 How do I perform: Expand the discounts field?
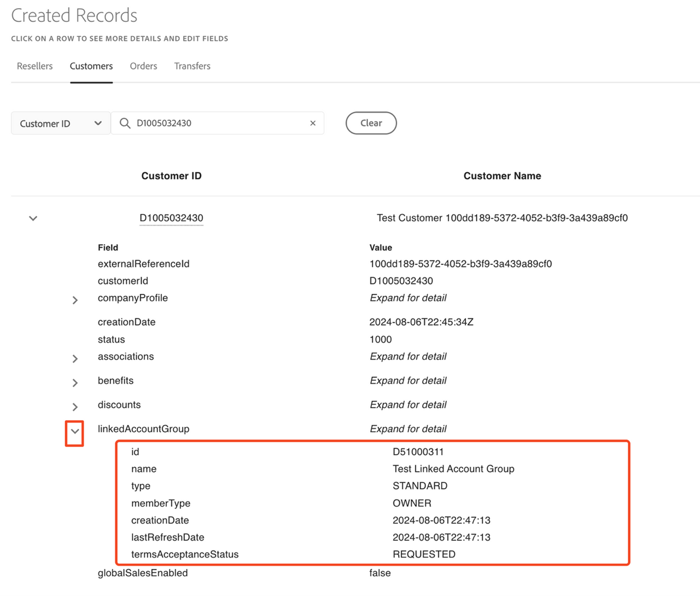click(75, 407)
